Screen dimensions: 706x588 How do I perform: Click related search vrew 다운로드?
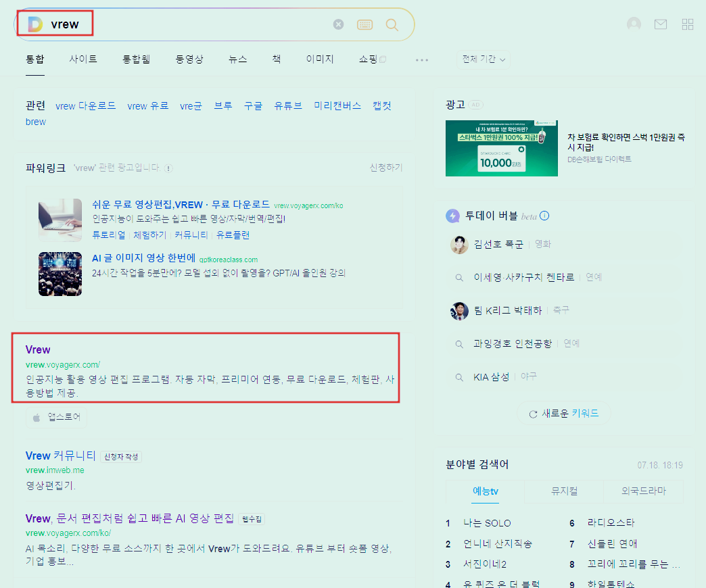point(86,105)
